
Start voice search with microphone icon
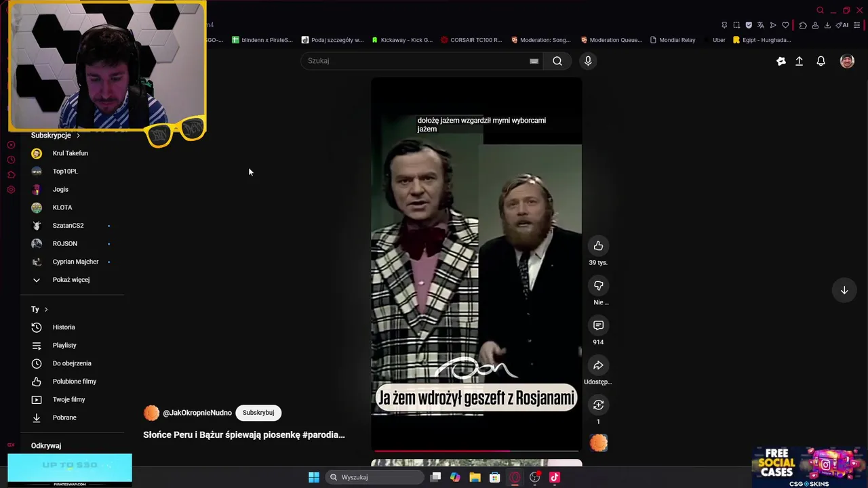tap(588, 61)
